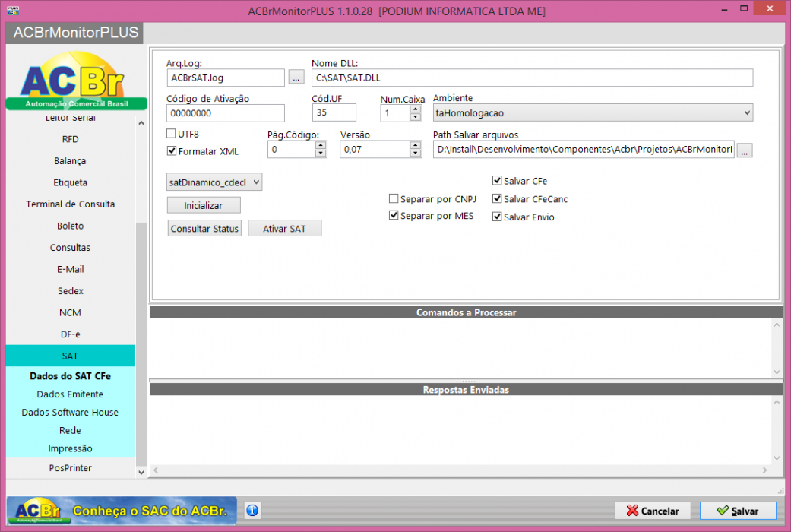Click the Salvar button

[738, 511]
